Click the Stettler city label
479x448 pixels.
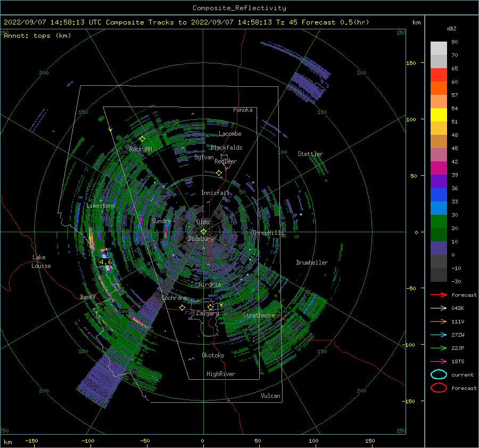click(310, 154)
